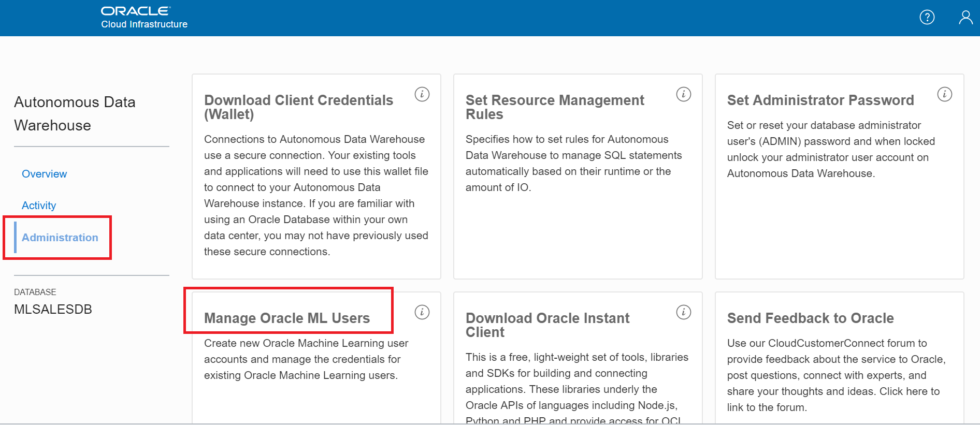Go to the Overview section
This screenshot has width=980, height=425.
tap(45, 174)
